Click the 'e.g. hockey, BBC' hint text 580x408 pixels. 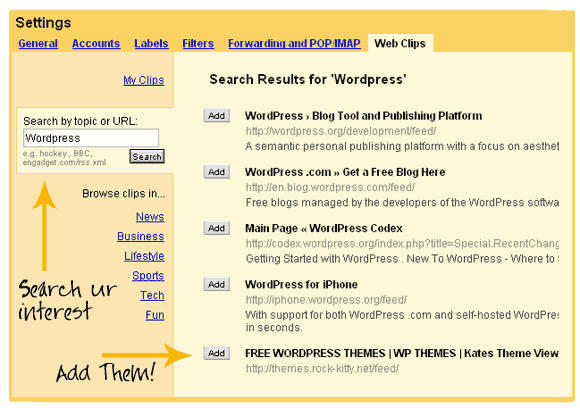(x=64, y=158)
